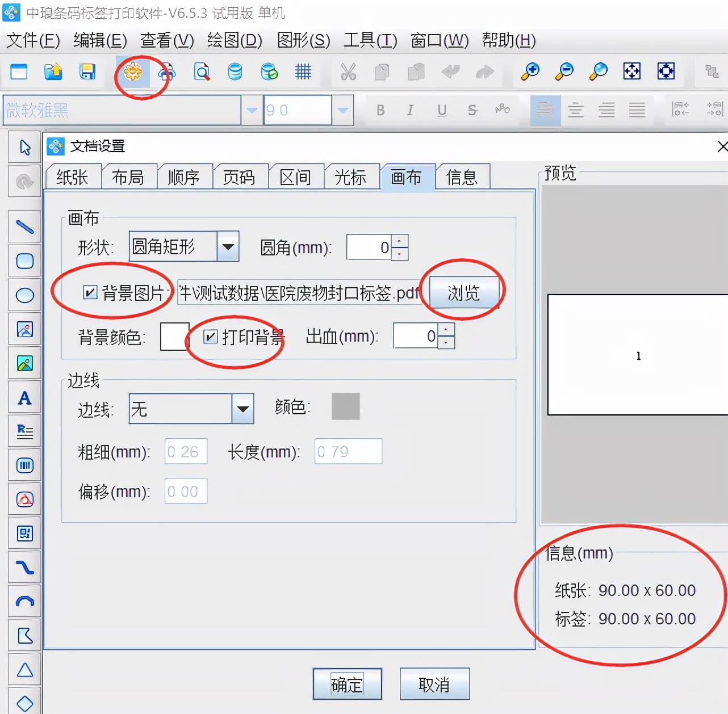Screen dimensions: 728x714
Task: Open the 工具(T) menu
Action: (370, 40)
